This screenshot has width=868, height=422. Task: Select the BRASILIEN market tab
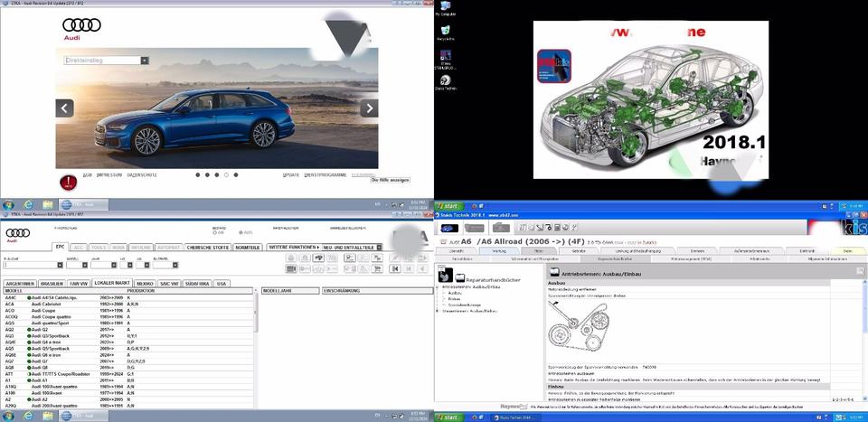pyautogui.click(x=52, y=283)
